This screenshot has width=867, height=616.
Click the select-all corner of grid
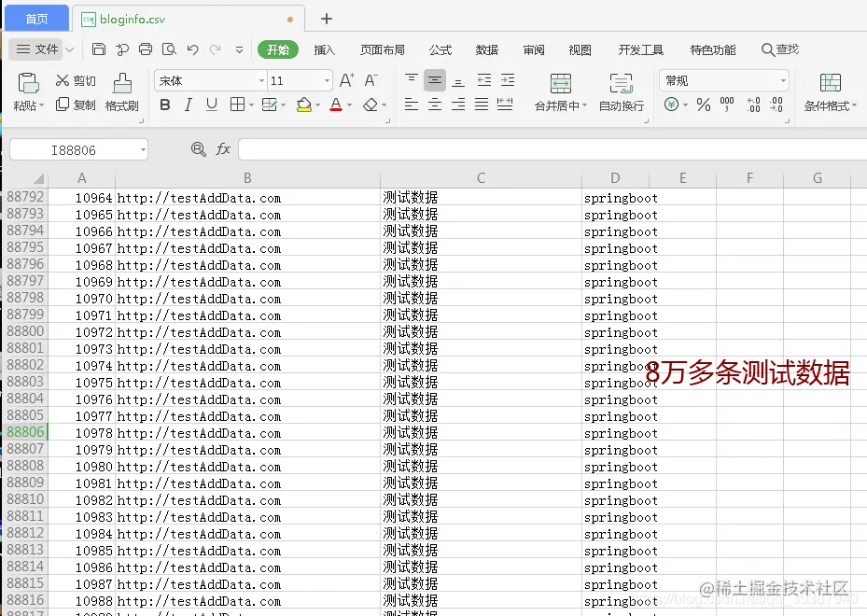point(26,178)
